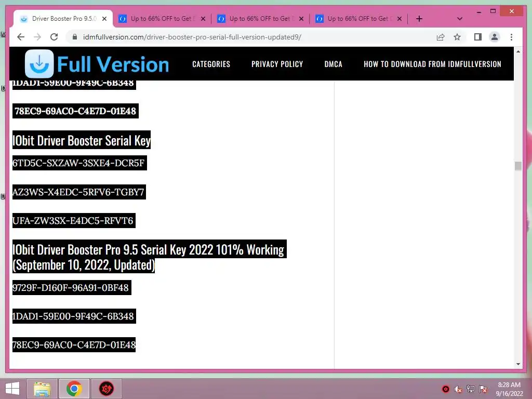Click the scrollbar down arrow
Screen dimensions: 532x399
pyautogui.click(x=518, y=364)
